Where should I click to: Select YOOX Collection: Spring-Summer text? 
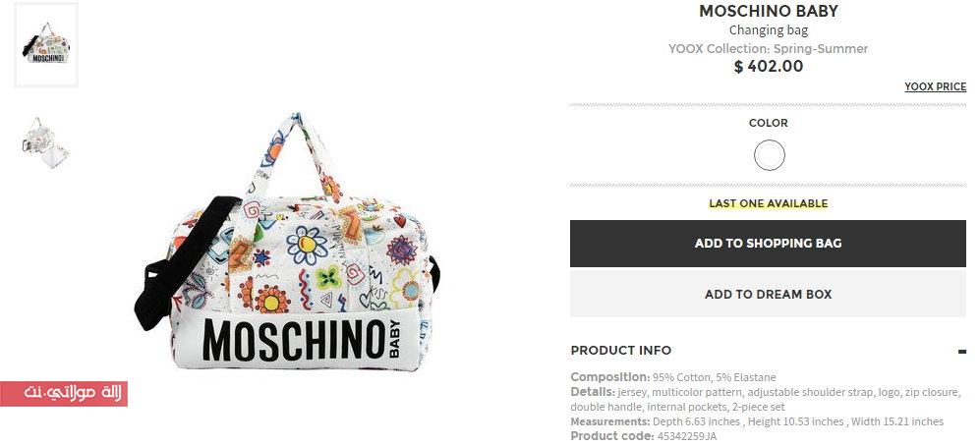pos(768,49)
